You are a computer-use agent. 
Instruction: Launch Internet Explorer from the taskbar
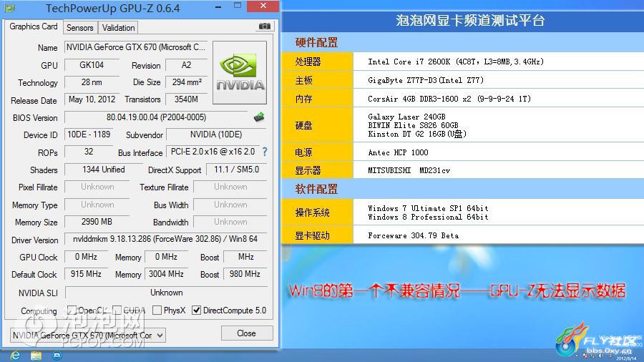coord(15,355)
